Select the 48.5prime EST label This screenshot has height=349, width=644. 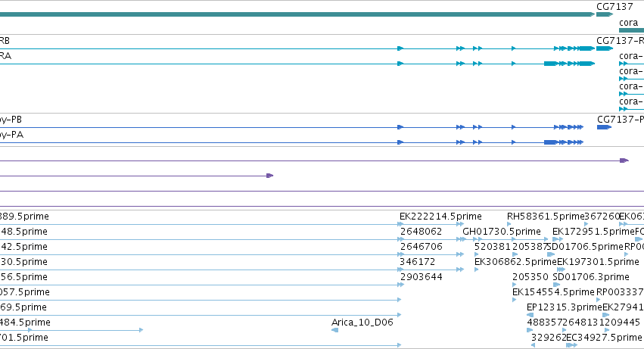tap(23, 232)
